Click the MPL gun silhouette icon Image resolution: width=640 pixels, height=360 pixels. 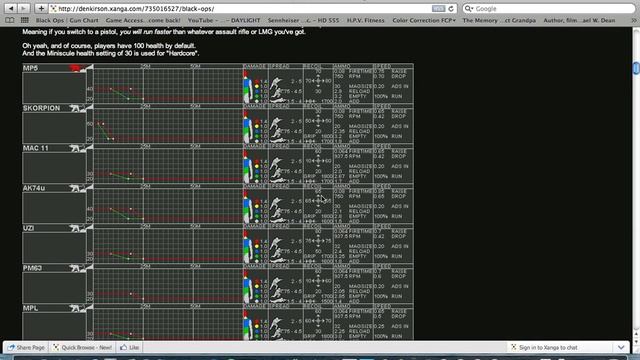75,308
